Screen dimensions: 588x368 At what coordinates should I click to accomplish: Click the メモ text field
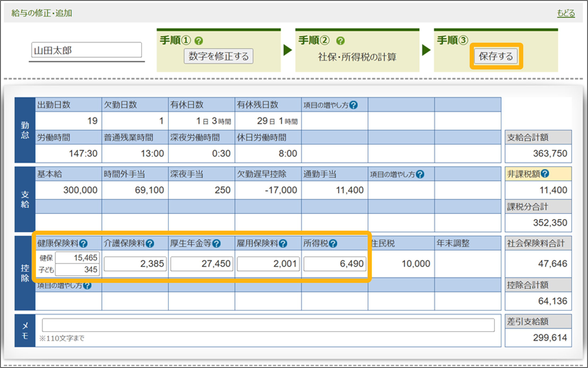[268, 325]
